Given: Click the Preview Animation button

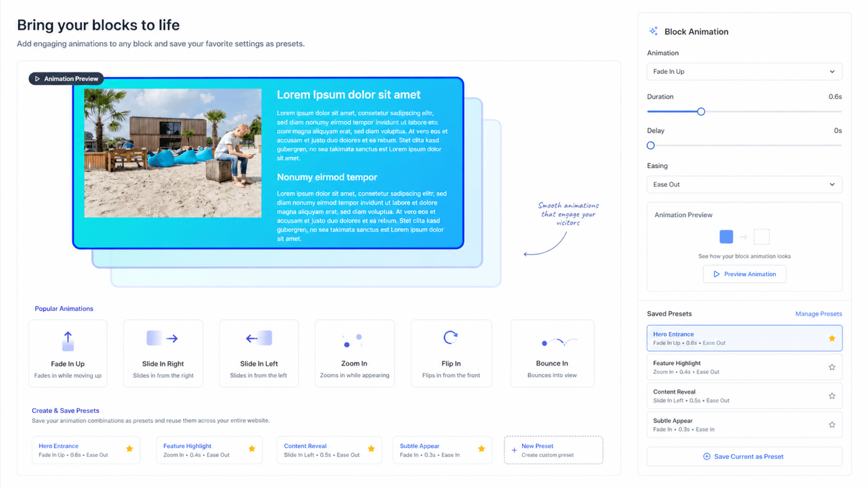Looking at the screenshot, I should [744, 274].
